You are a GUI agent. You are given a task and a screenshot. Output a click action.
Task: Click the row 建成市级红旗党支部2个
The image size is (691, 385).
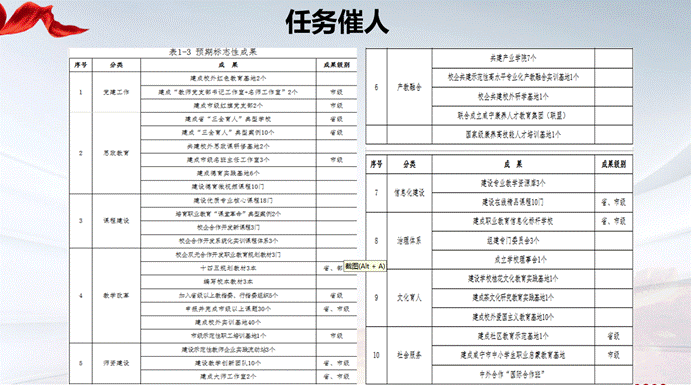tap(228, 106)
